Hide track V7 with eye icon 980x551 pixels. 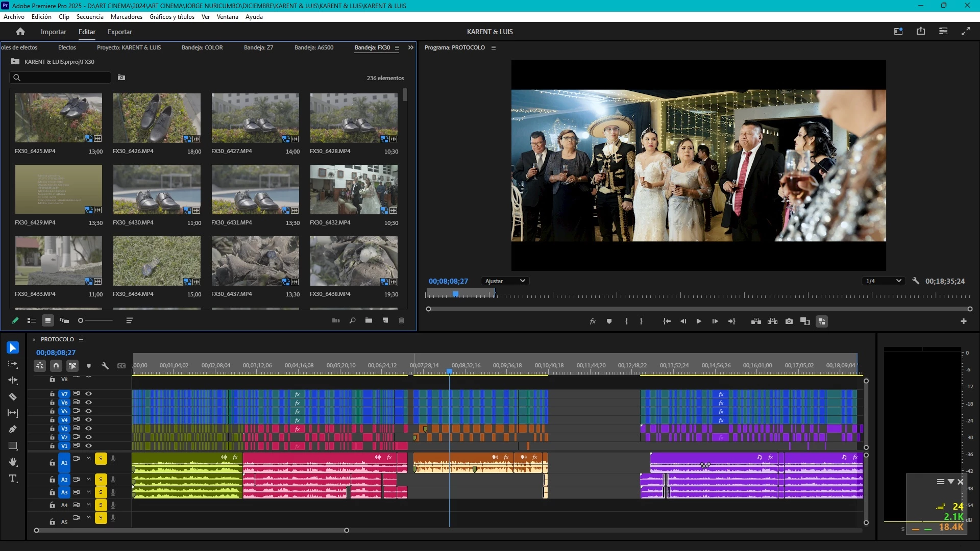(x=88, y=394)
